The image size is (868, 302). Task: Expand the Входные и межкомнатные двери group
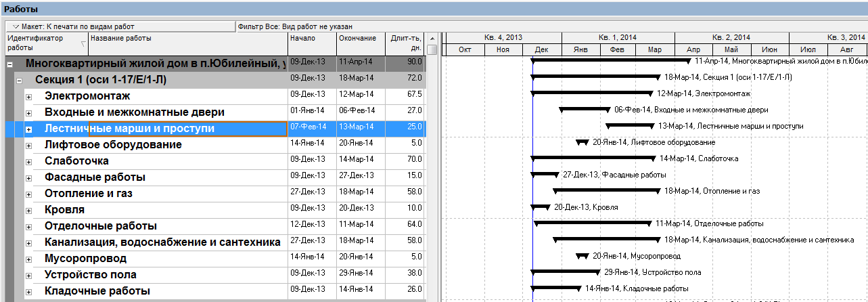pos(29,112)
